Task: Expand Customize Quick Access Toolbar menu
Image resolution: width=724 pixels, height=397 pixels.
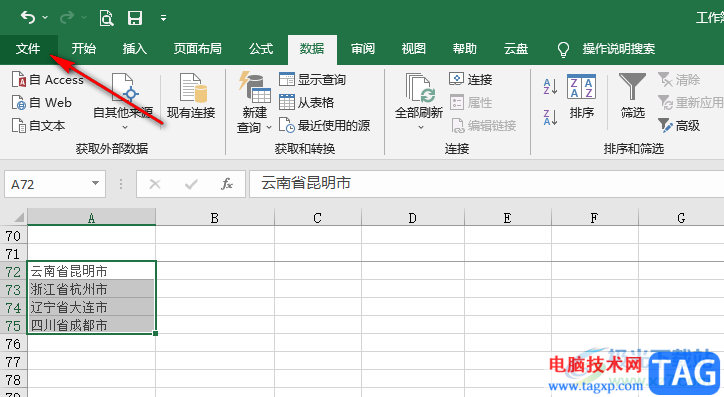Action: coord(163,18)
